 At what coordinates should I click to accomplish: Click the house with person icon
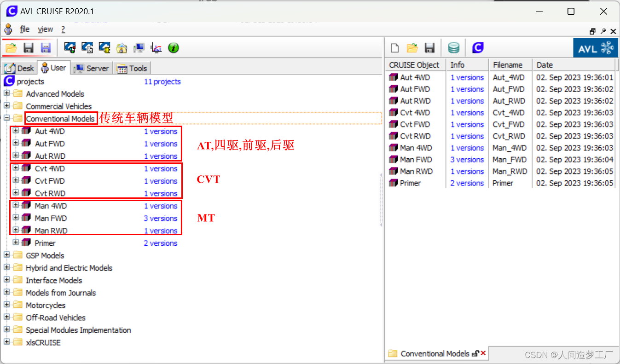tap(122, 47)
